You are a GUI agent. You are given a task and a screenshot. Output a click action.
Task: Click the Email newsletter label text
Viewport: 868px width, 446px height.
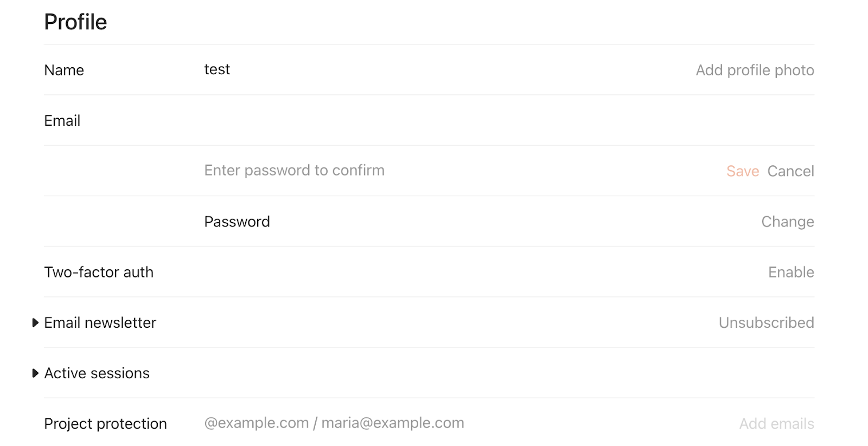100,323
